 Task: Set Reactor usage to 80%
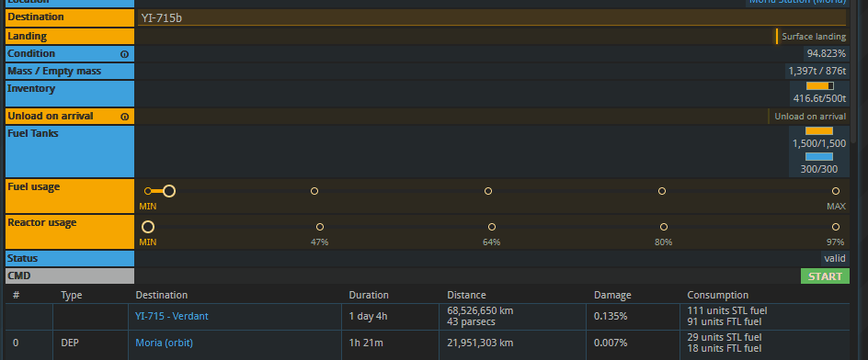(x=664, y=227)
